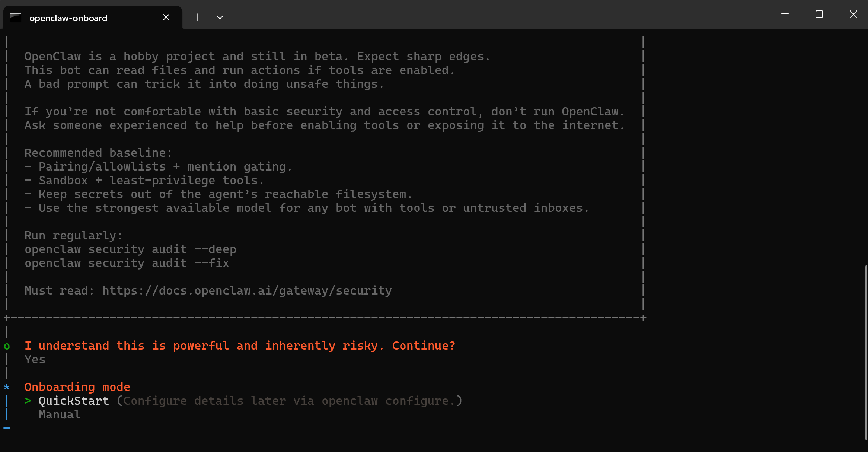The image size is (868, 452).
Task: Click the Onboarding mode heading
Action: (x=77, y=387)
